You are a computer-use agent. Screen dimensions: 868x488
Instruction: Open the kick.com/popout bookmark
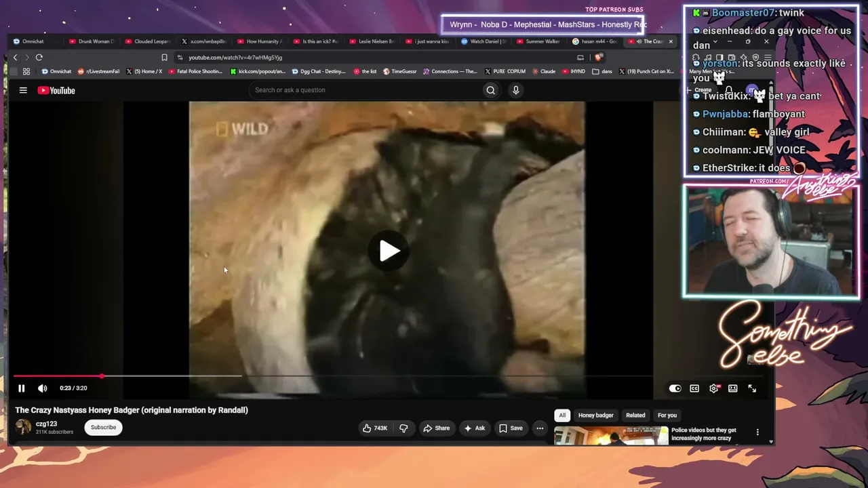(258, 71)
